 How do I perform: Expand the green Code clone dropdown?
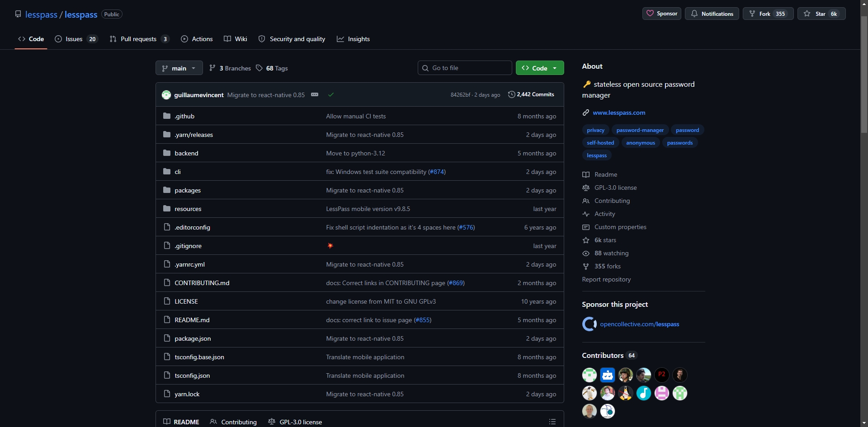pyautogui.click(x=540, y=68)
